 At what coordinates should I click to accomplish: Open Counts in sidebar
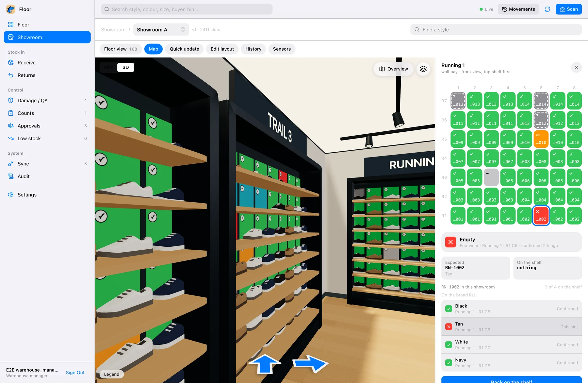(x=47, y=113)
